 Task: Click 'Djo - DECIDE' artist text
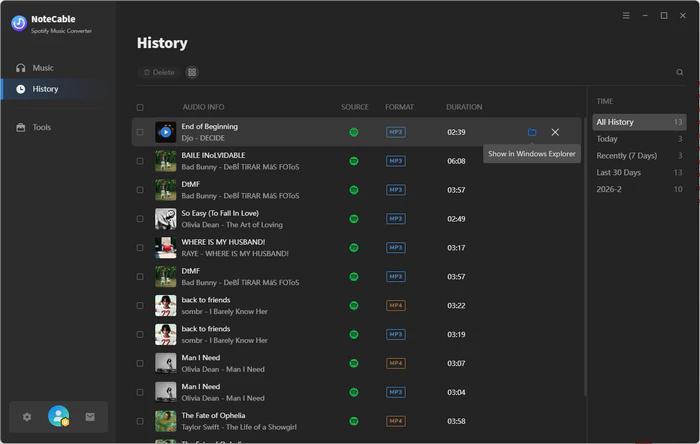click(x=203, y=138)
